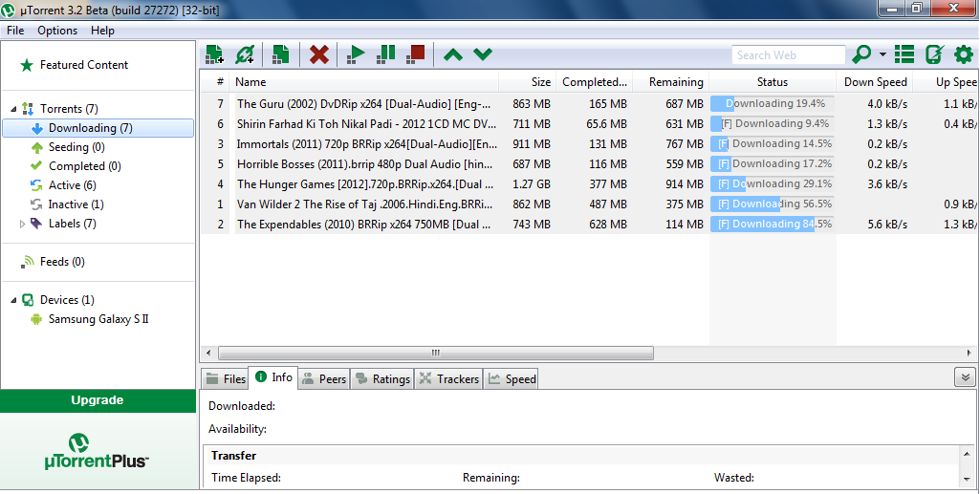Select Van Wilder 2 torrent row
Viewport: 980px width, 494px height.
coord(589,204)
